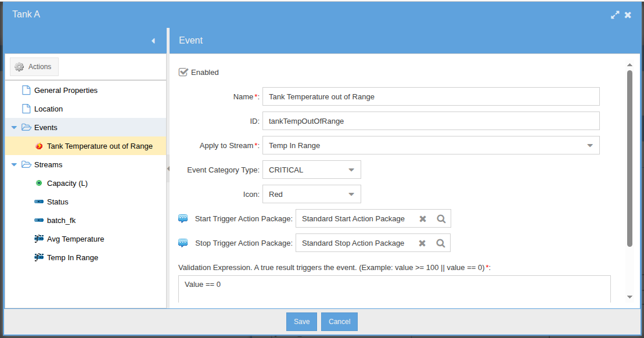Click the vertical scrollbar thumb
644x338 pixels.
[629, 159]
